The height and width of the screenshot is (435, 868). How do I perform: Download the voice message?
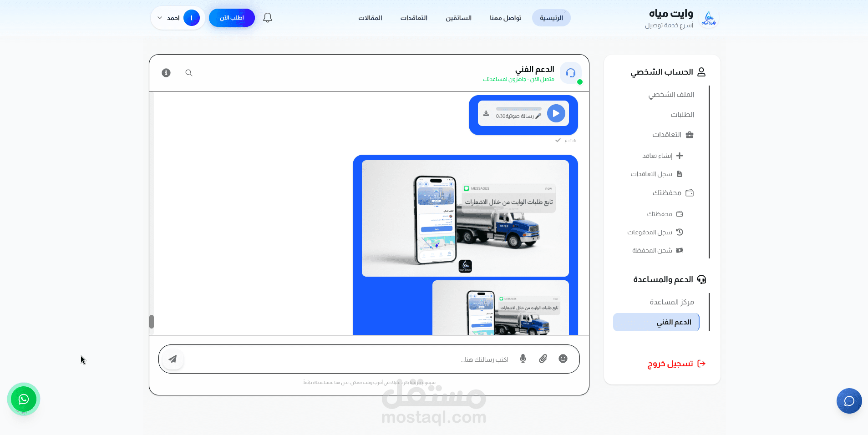[486, 113]
